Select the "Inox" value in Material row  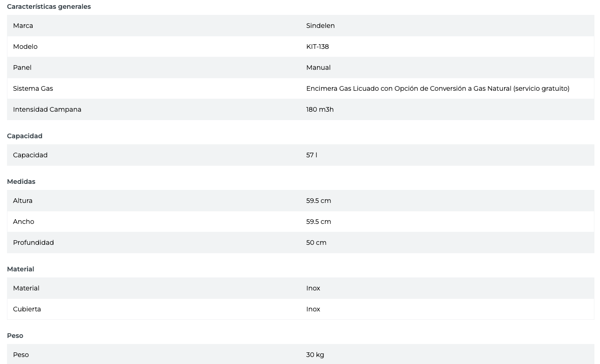[313, 288]
